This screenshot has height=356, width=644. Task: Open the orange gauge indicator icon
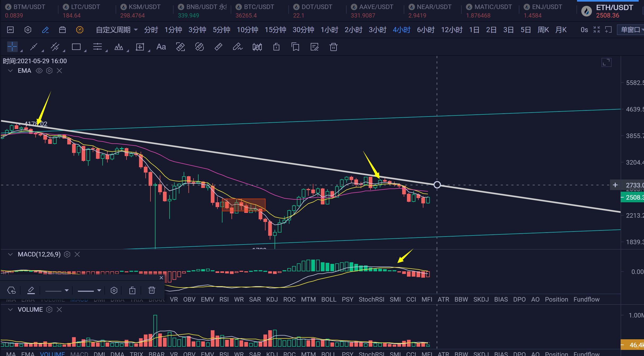(x=80, y=30)
